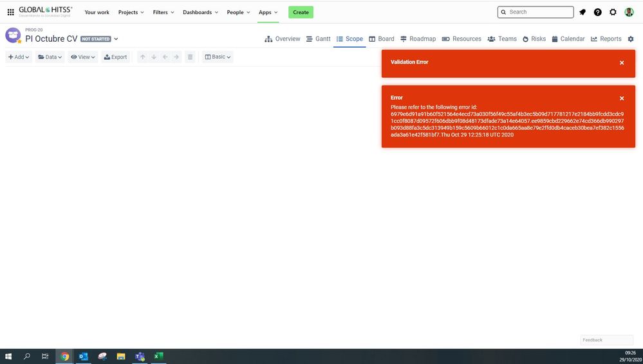
Task: Outdent item with left arrow
Action: coord(165,57)
